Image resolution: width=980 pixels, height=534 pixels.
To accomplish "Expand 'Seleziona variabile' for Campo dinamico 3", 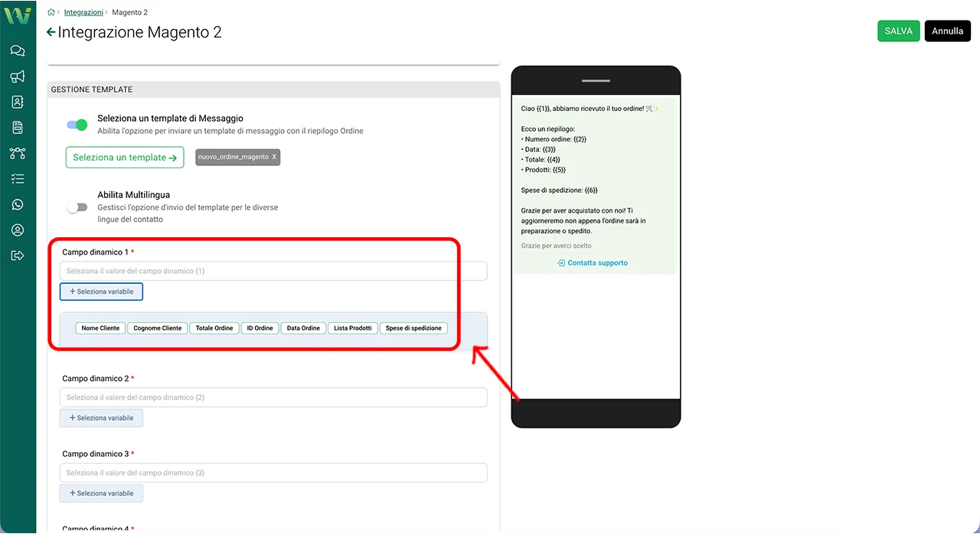I will pyautogui.click(x=101, y=493).
